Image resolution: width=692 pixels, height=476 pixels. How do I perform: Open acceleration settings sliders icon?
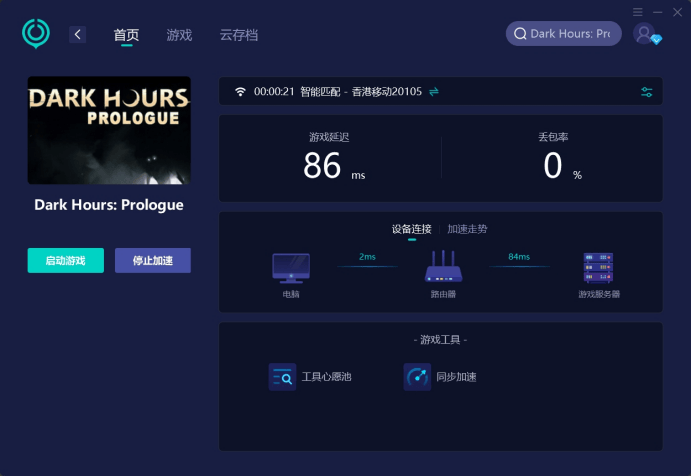click(647, 92)
